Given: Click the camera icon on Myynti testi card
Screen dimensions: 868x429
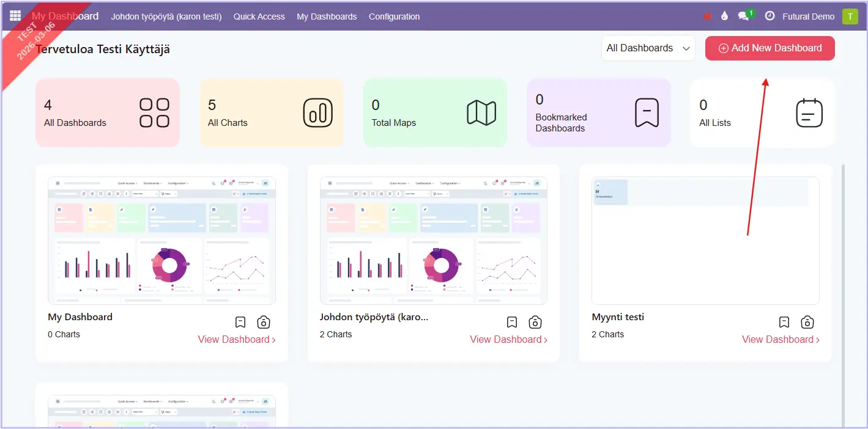Looking at the screenshot, I should [x=807, y=322].
